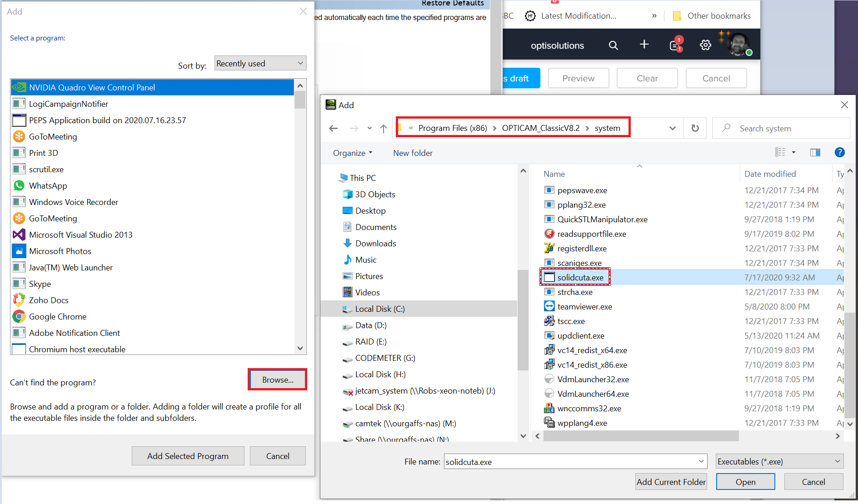The image size is (858, 504).
Task: Select the WhatsApp icon in program list
Action: point(19,185)
